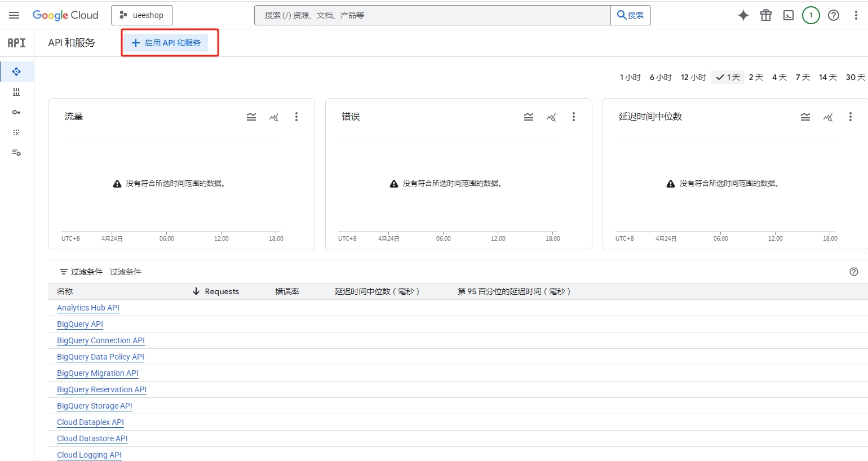The width and height of the screenshot is (868, 461).
Task: Open Cloud Logging API link
Action: [89, 455]
